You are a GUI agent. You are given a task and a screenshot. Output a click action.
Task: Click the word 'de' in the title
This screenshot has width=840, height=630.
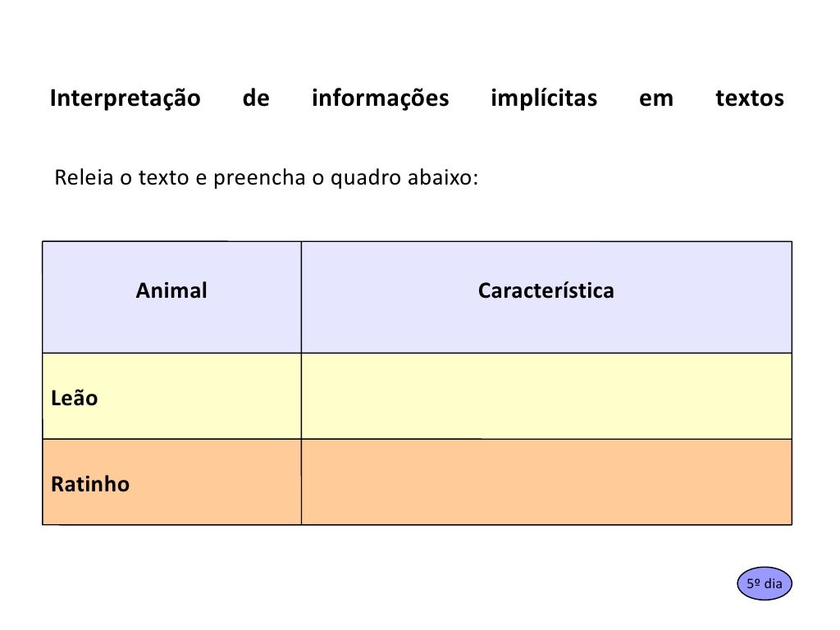(256, 98)
